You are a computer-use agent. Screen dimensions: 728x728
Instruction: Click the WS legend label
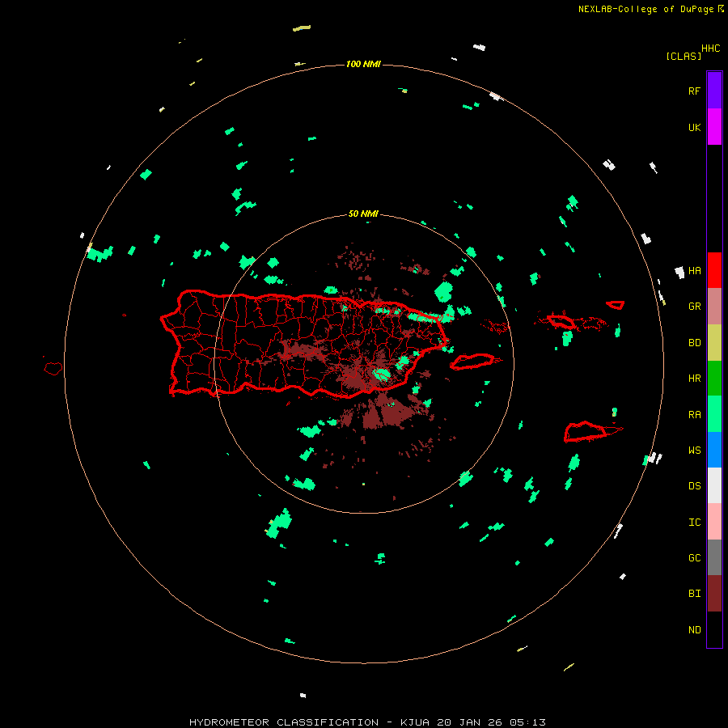tap(694, 451)
